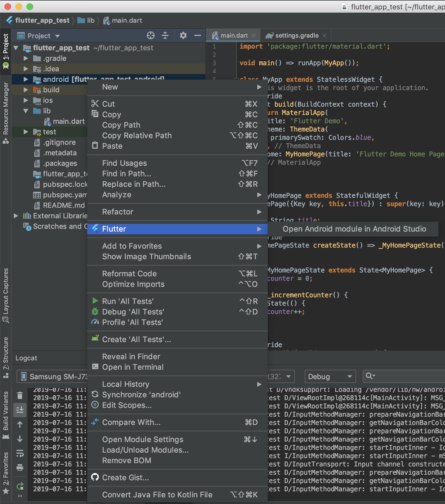445x504 pixels.
Task: Click the restart logcat icon
Action: [20, 486]
